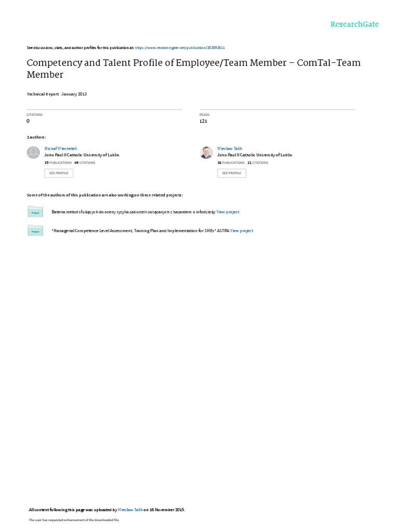Open View project for ASTRA project
Screen dimensions: 399x532
click(242, 231)
